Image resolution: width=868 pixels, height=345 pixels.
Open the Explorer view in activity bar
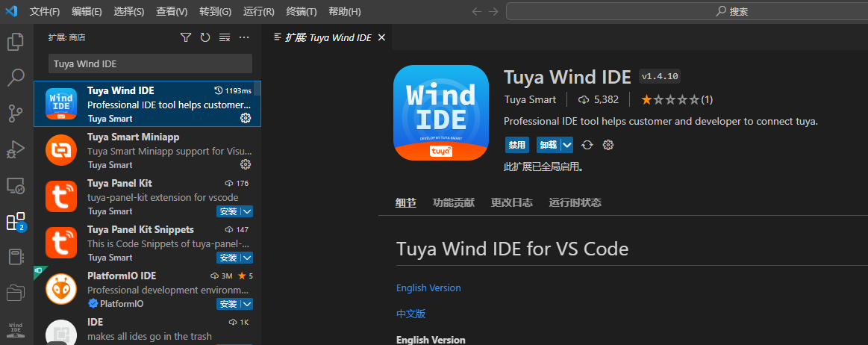(16, 42)
